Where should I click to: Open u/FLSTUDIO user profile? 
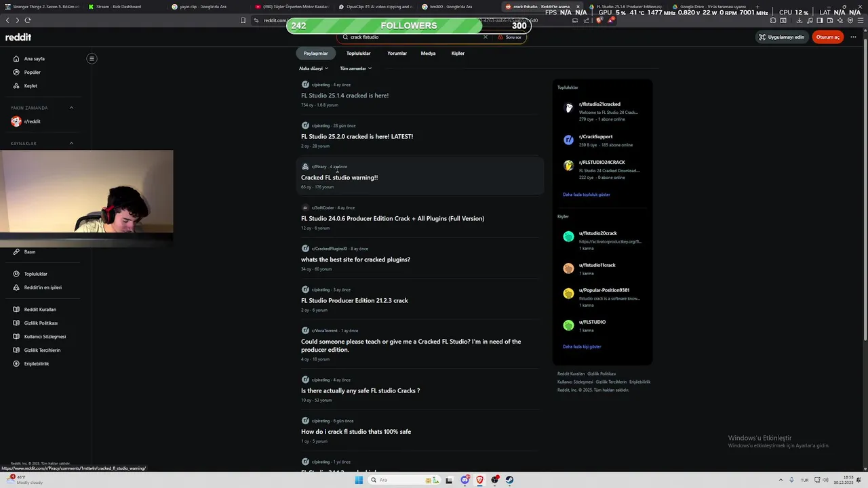pos(593,322)
